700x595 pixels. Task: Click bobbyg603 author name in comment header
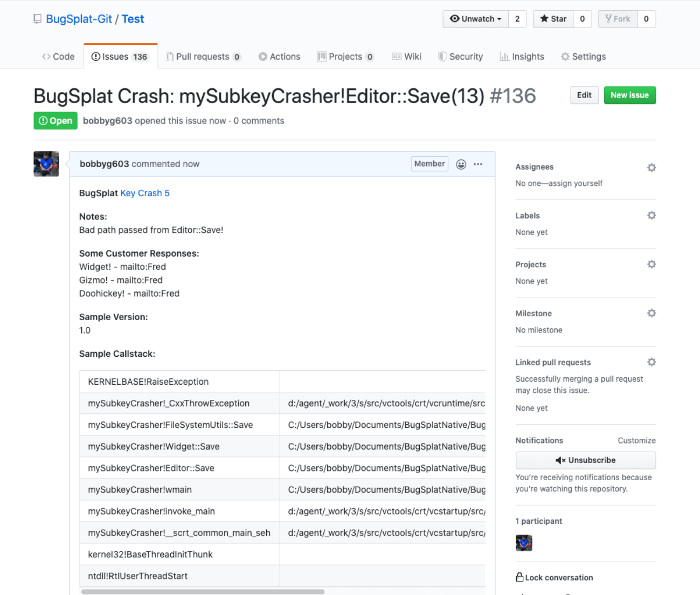104,164
